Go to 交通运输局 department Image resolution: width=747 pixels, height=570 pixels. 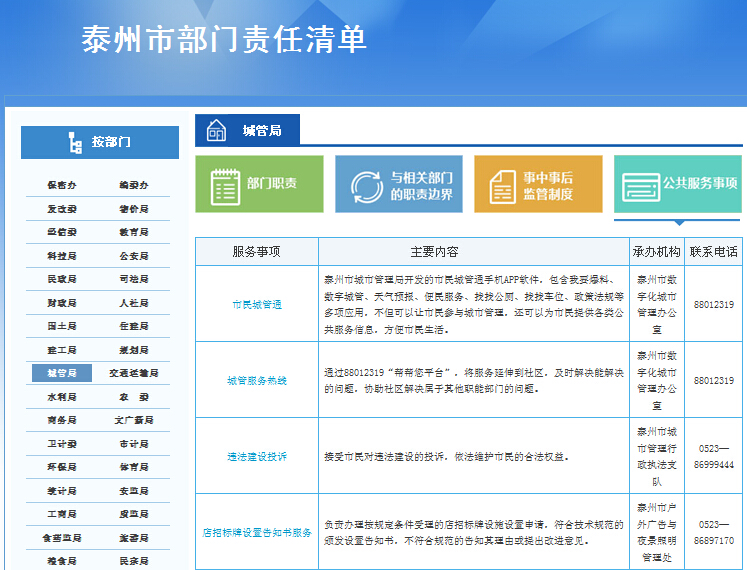(133, 373)
